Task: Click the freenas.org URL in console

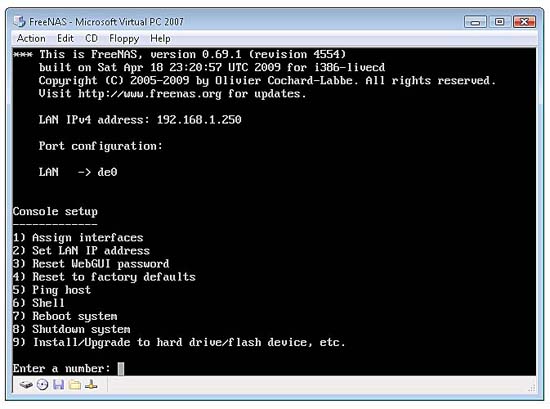Action: (150, 94)
